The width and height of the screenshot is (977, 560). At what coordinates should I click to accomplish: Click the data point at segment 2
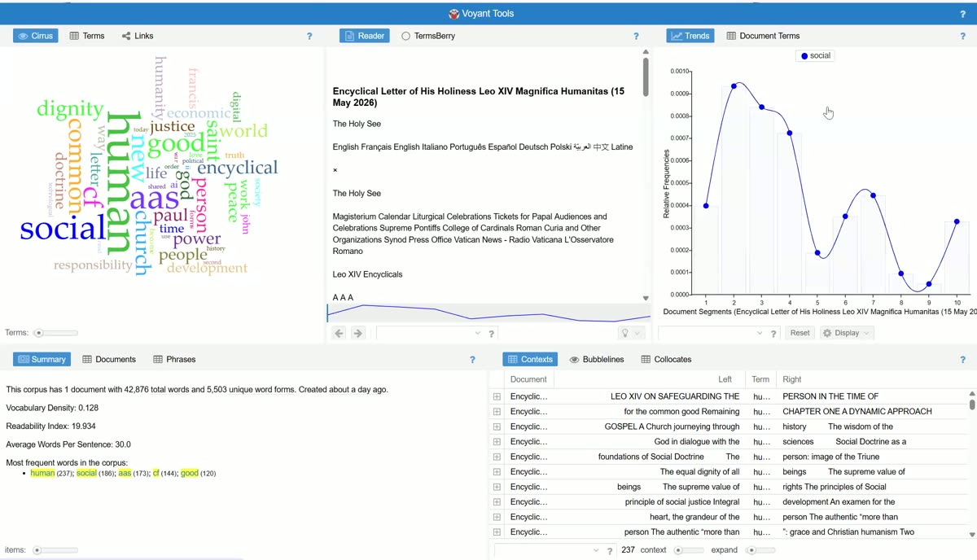tap(734, 85)
